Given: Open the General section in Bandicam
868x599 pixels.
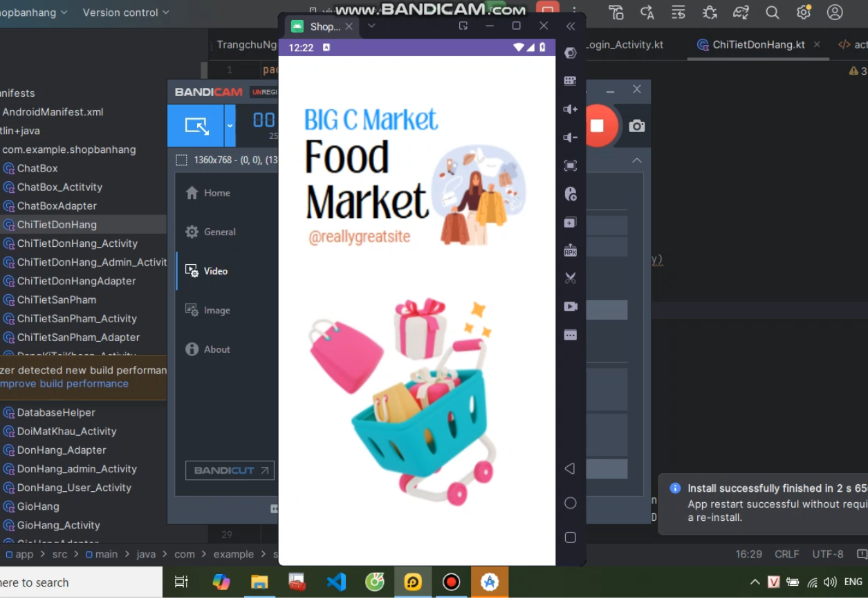Looking at the screenshot, I should pos(210,232).
